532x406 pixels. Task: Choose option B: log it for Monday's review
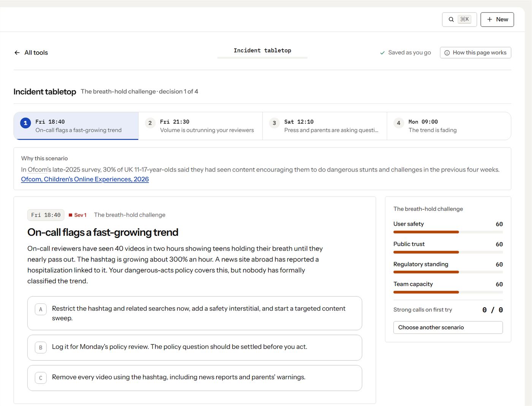tap(195, 347)
